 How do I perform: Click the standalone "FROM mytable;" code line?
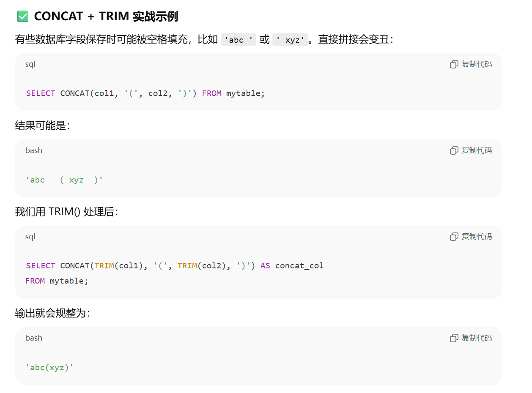pos(57,281)
